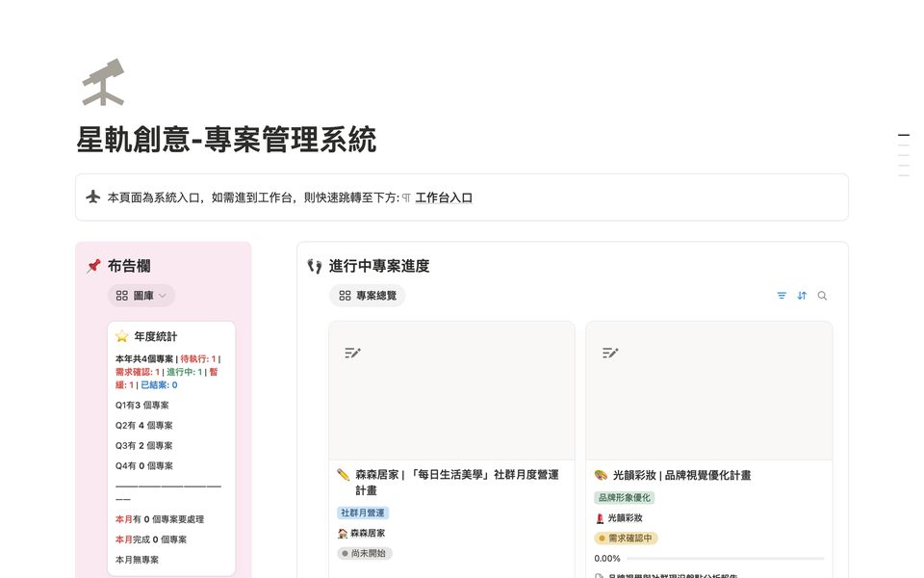Viewport: 924px width, 578px height.
Task: Click the telescope page icon
Action: tap(103, 82)
